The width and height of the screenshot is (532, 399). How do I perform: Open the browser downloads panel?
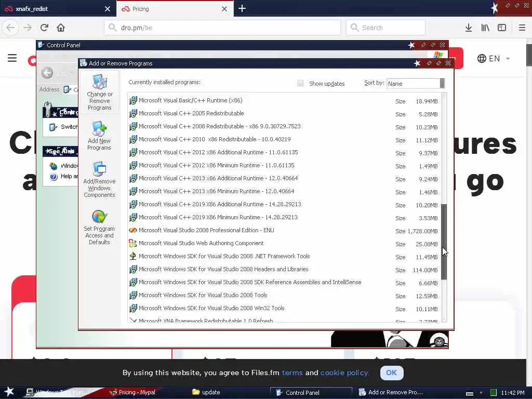coord(469,28)
